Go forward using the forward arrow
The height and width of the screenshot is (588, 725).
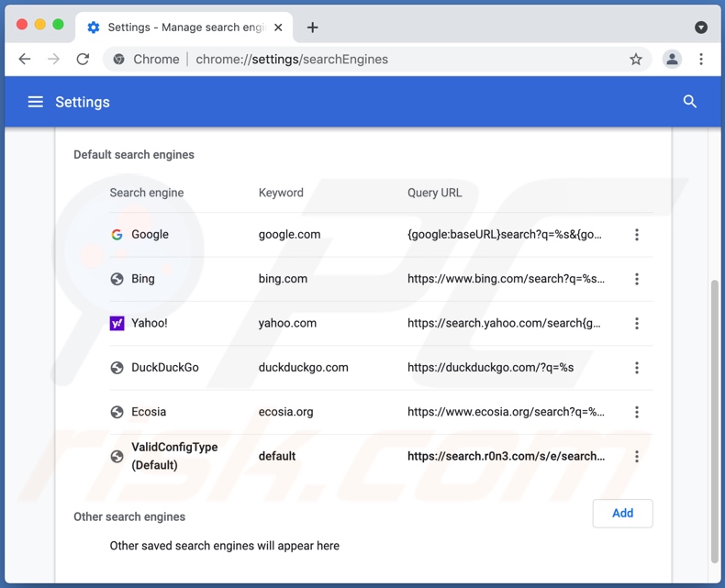click(x=53, y=60)
